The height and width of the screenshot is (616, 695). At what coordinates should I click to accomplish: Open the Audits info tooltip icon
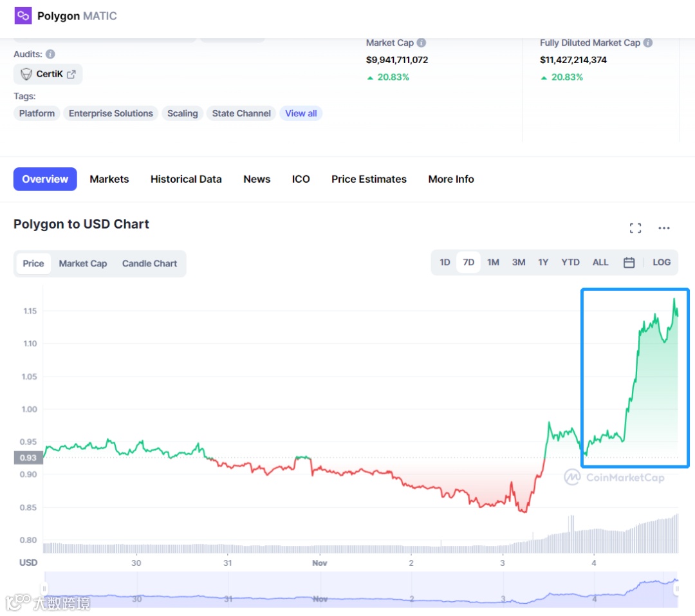(x=51, y=54)
